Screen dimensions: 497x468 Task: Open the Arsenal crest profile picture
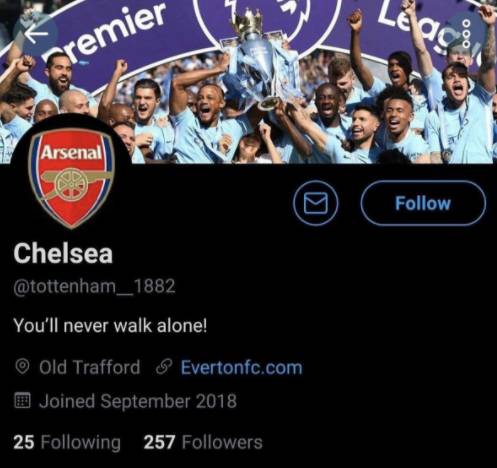[x=71, y=178]
